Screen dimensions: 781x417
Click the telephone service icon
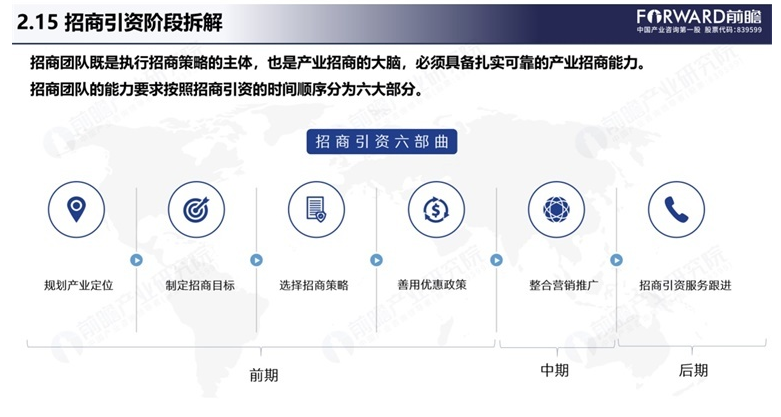pyautogui.click(x=676, y=209)
